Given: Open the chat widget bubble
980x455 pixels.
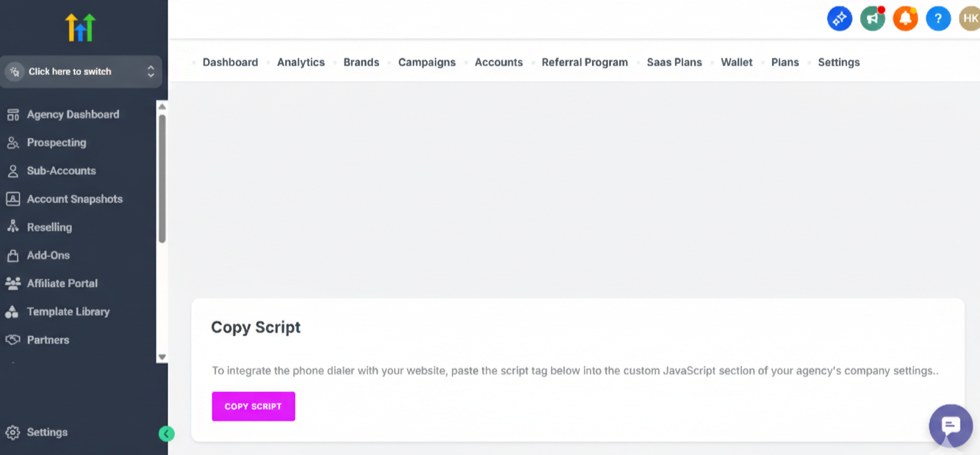Looking at the screenshot, I should (x=951, y=426).
